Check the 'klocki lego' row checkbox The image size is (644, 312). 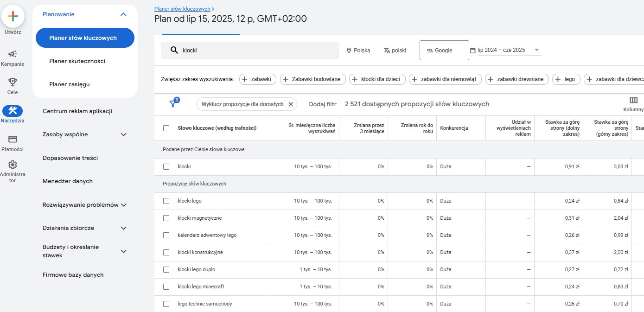(x=166, y=201)
